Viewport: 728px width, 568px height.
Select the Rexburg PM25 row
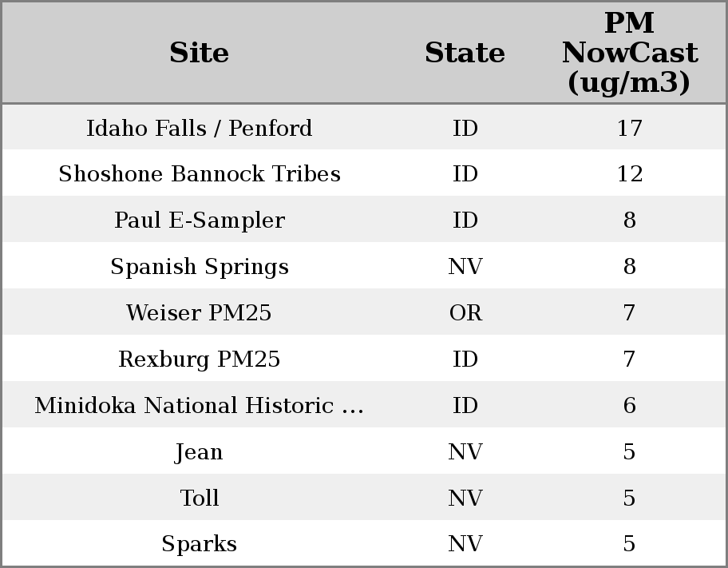pos(200,359)
